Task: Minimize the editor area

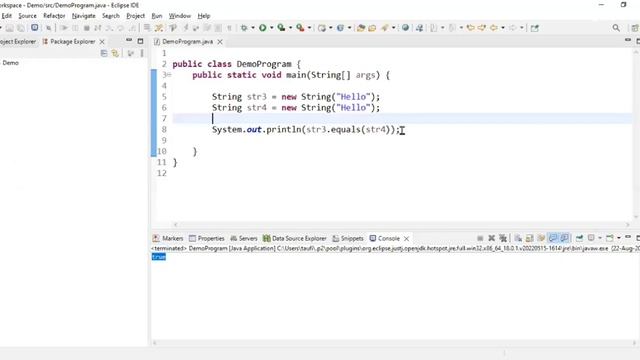Action: pos(628,40)
